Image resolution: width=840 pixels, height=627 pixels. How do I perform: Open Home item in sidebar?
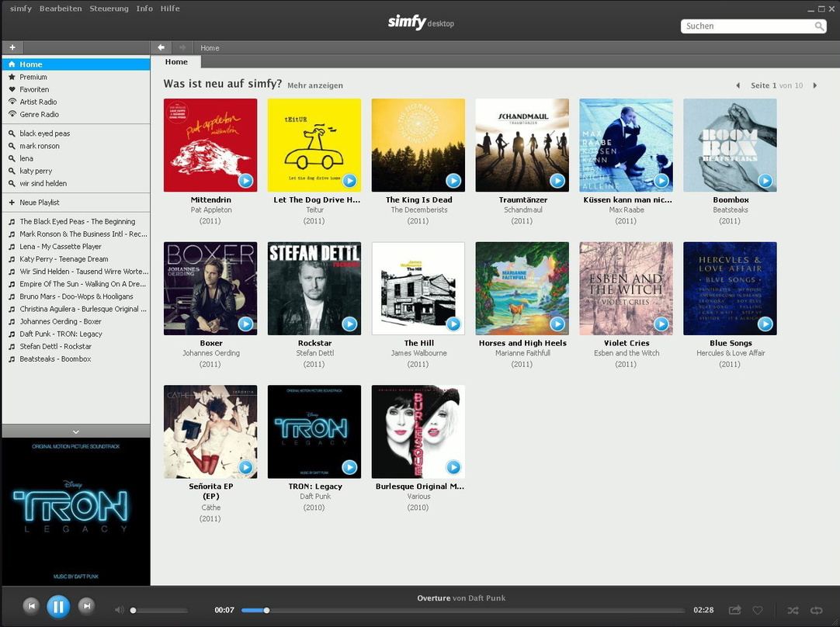(x=76, y=64)
